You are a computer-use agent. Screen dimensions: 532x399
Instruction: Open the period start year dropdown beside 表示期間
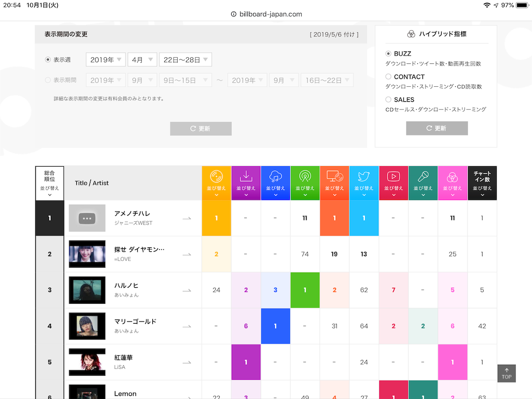(106, 81)
